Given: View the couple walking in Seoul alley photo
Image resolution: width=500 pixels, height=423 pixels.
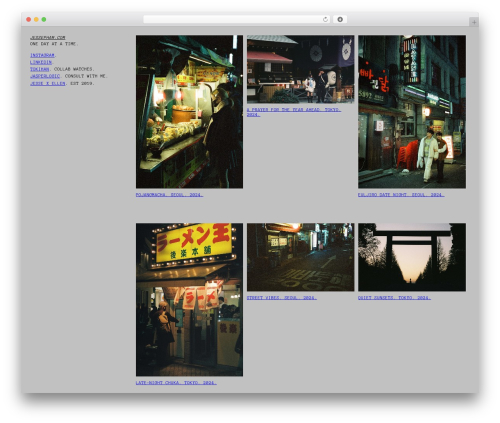Looking at the screenshot, I should pos(412,112).
